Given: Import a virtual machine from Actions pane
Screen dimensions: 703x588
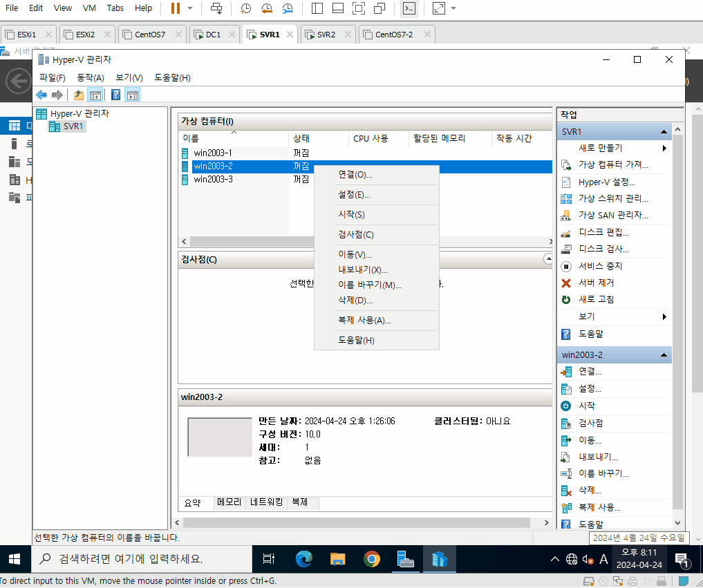Looking at the screenshot, I should (x=613, y=165).
